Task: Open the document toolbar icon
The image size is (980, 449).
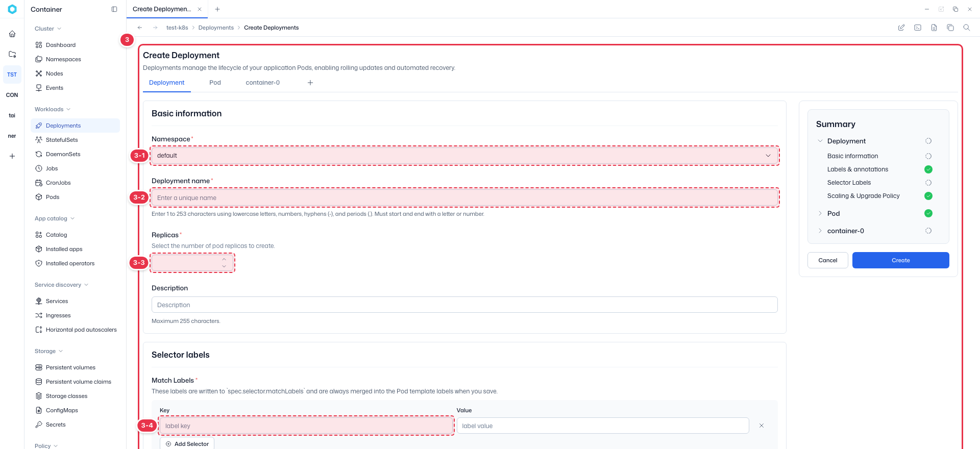Action: point(934,28)
